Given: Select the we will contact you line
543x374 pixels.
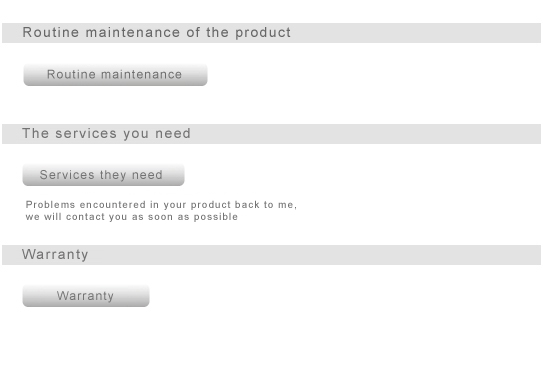Looking at the screenshot, I should click(x=132, y=217).
